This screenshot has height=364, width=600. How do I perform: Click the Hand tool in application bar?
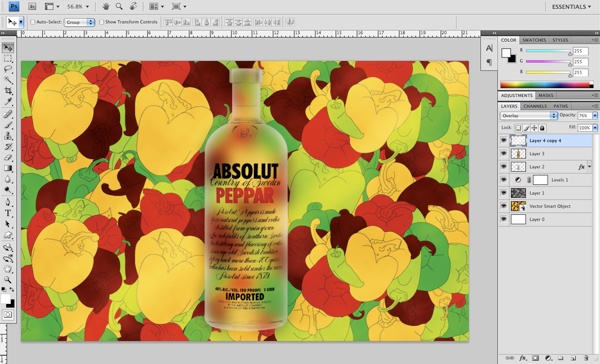pos(106,7)
